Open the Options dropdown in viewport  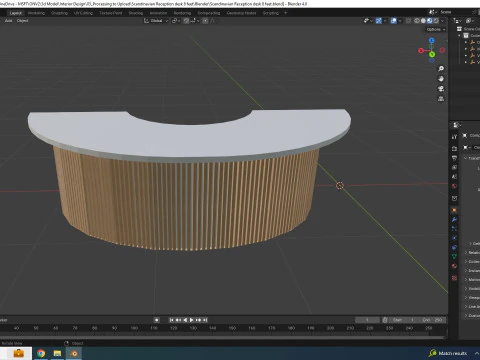(x=436, y=29)
